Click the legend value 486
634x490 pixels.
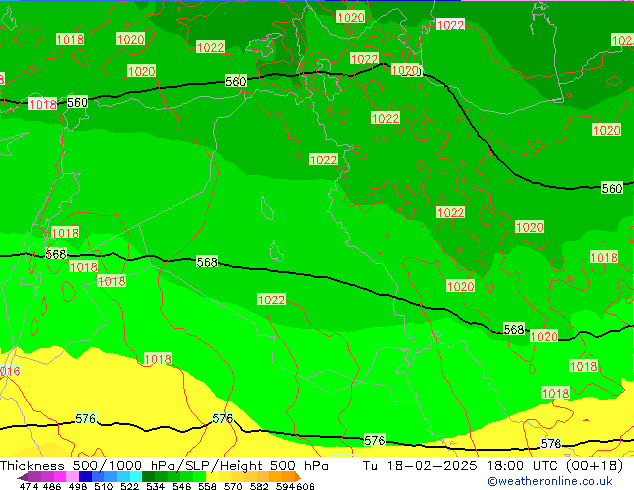(x=52, y=486)
